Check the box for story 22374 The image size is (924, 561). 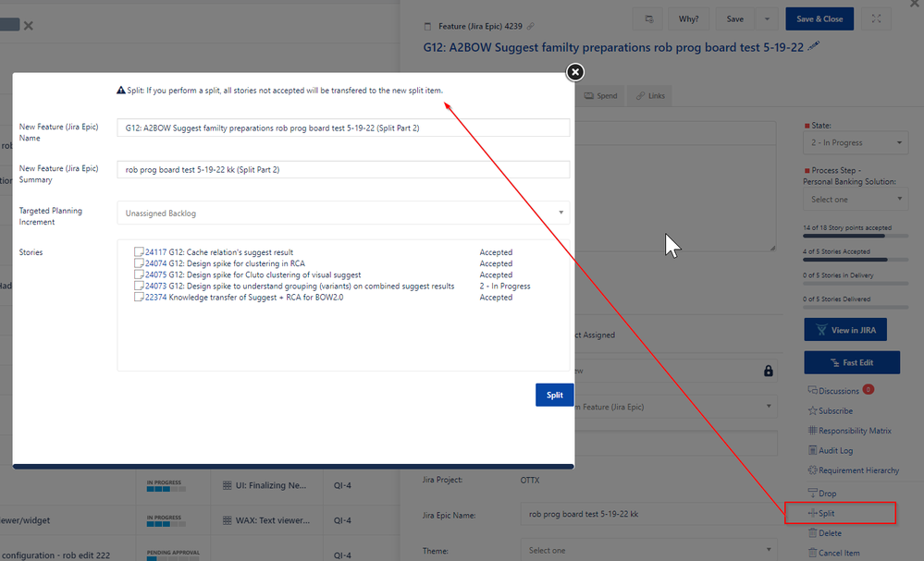[139, 297]
